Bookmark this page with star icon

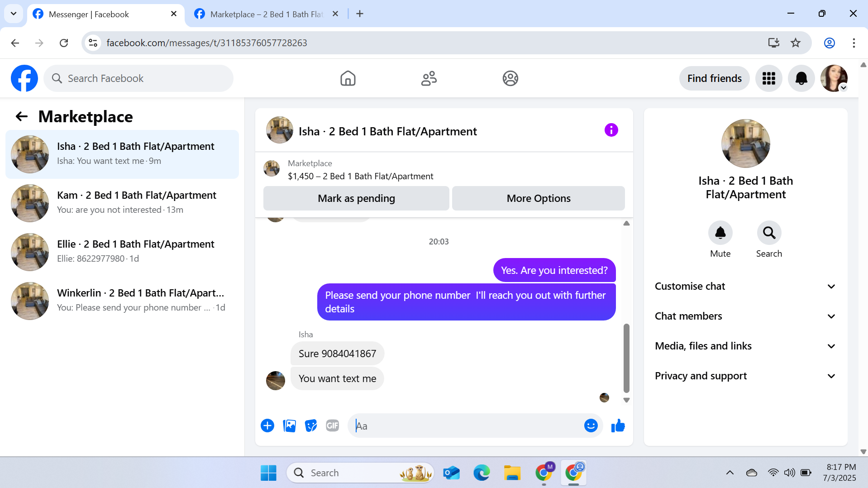coord(795,43)
